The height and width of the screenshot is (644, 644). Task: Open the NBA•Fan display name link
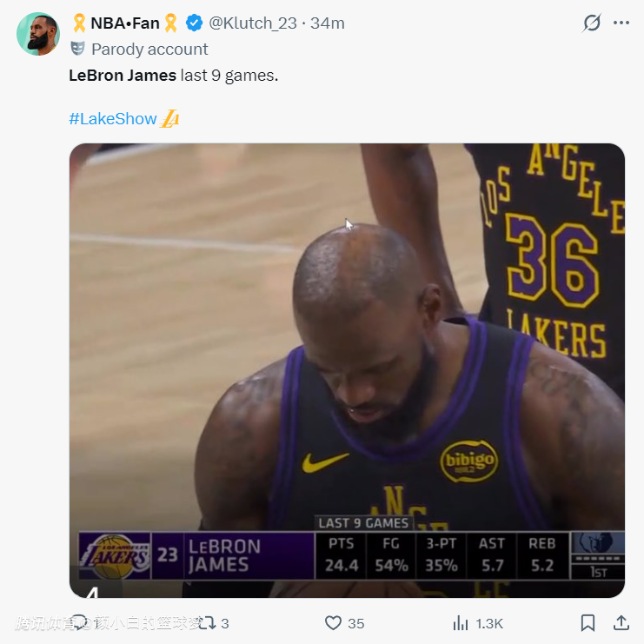pos(125,23)
